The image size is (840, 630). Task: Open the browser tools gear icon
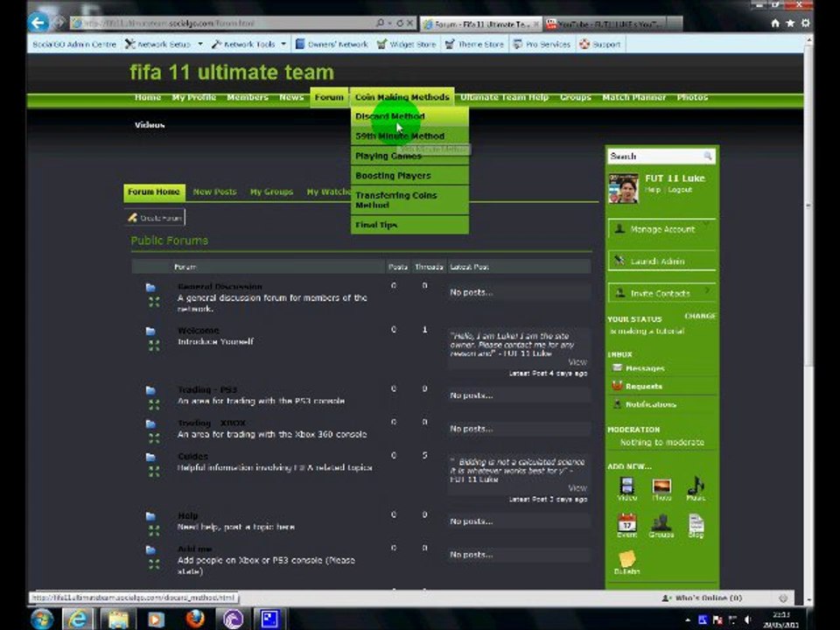click(805, 23)
